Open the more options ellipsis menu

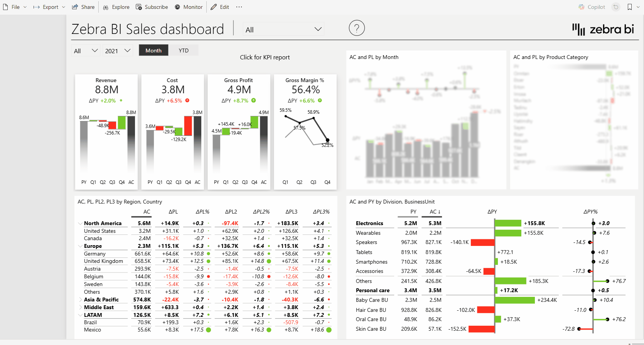click(239, 7)
